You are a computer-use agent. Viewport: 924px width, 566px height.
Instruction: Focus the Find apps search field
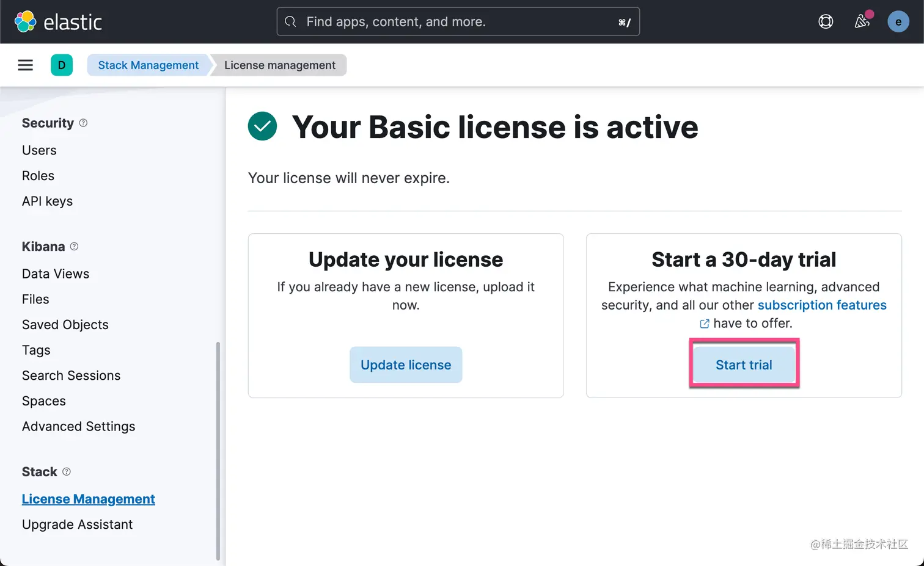(458, 22)
